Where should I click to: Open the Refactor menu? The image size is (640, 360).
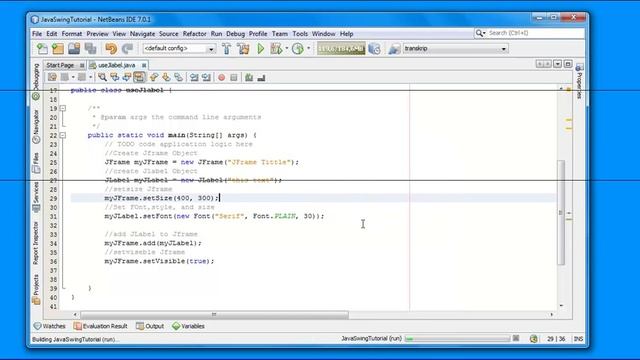(x=194, y=34)
